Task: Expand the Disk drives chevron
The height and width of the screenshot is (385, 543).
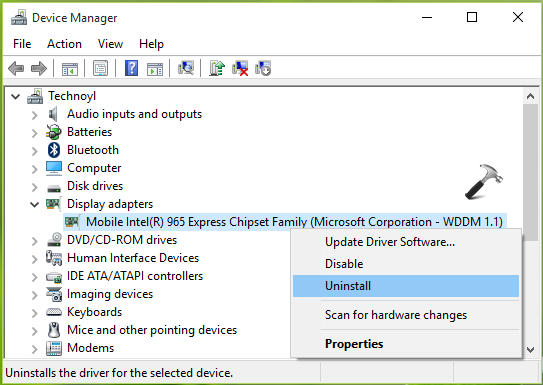Action: pos(34,187)
